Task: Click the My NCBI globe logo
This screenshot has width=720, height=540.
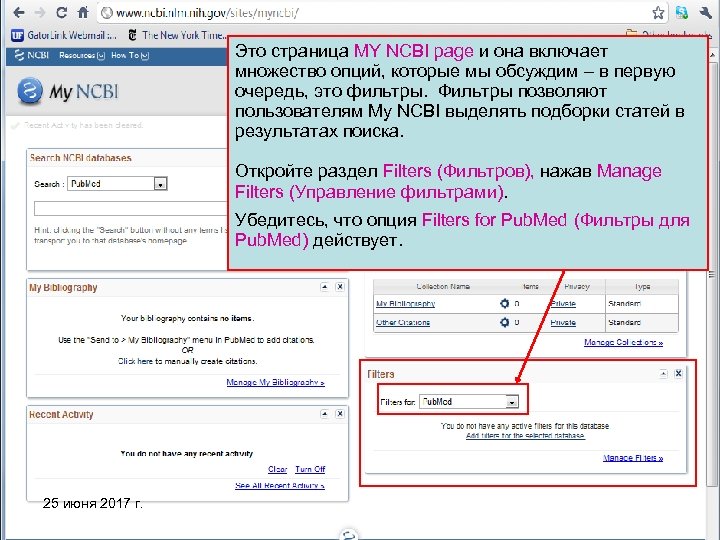Action: coord(30,90)
